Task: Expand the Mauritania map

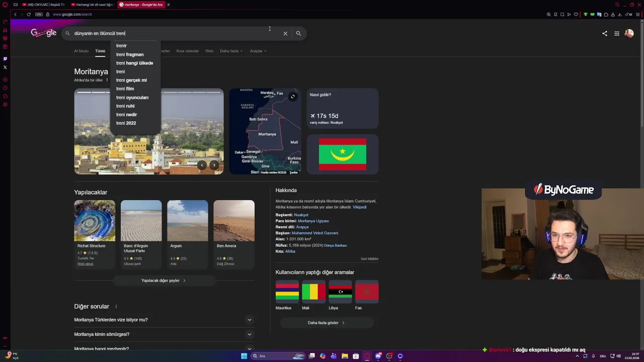Action: coord(293,97)
